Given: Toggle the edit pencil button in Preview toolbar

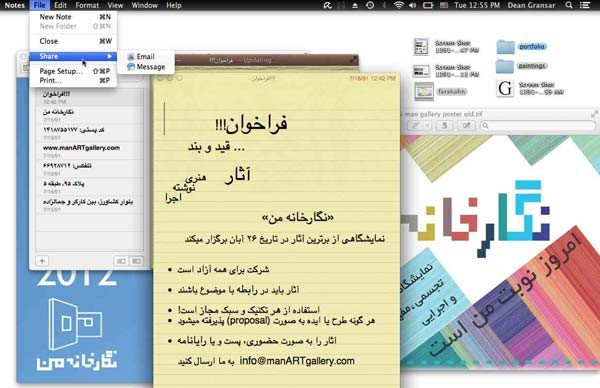Looking at the screenshot, I should pos(419,126).
